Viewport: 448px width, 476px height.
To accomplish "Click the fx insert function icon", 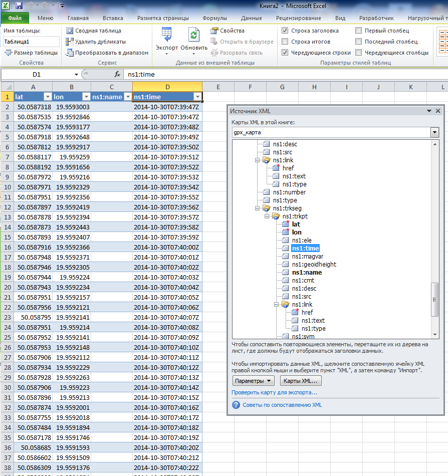I will click(117, 74).
